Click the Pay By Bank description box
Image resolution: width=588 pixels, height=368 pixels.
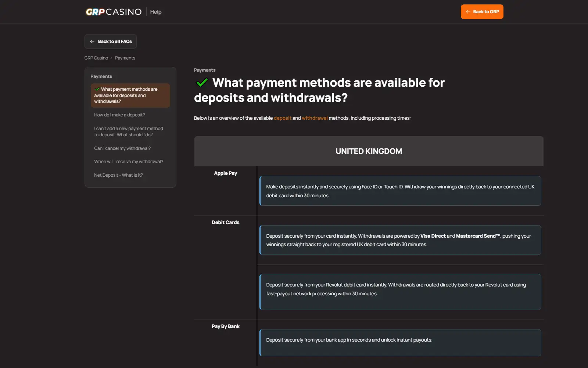pyautogui.click(x=400, y=343)
